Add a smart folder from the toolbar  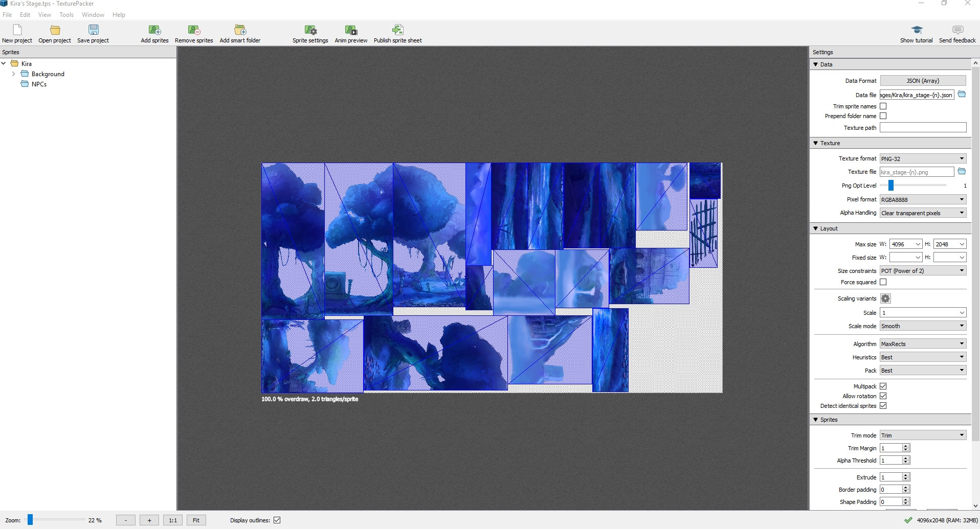pyautogui.click(x=240, y=30)
